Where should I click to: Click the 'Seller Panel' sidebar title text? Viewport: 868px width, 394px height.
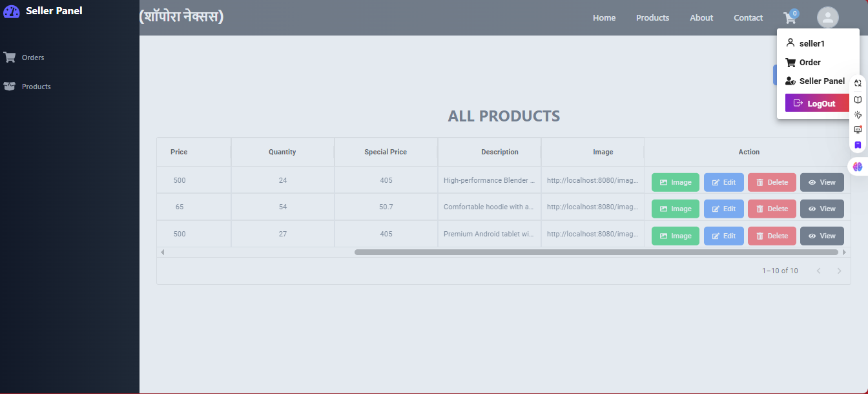click(54, 10)
